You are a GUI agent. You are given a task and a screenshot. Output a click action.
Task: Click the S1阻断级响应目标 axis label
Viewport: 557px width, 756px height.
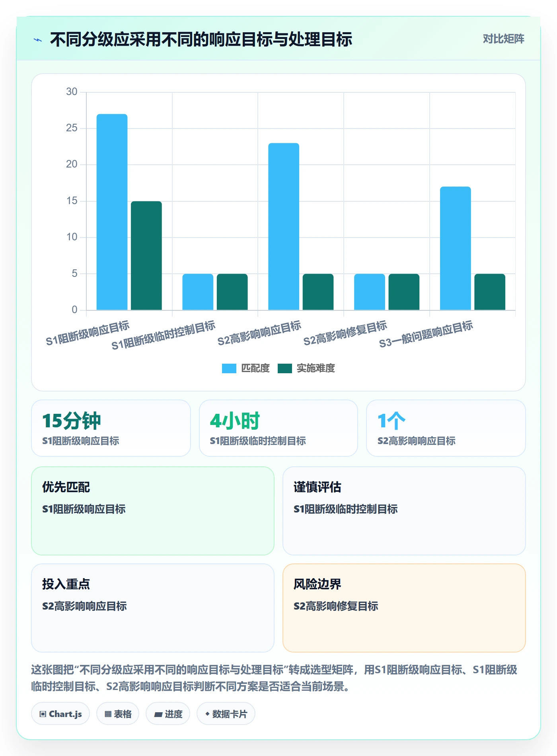(x=88, y=333)
